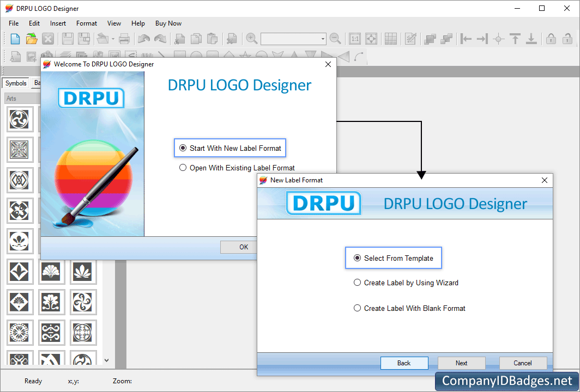The image size is (580, 392).
Task: Click the Undo arrow icon
Action: tap(143, 39)
